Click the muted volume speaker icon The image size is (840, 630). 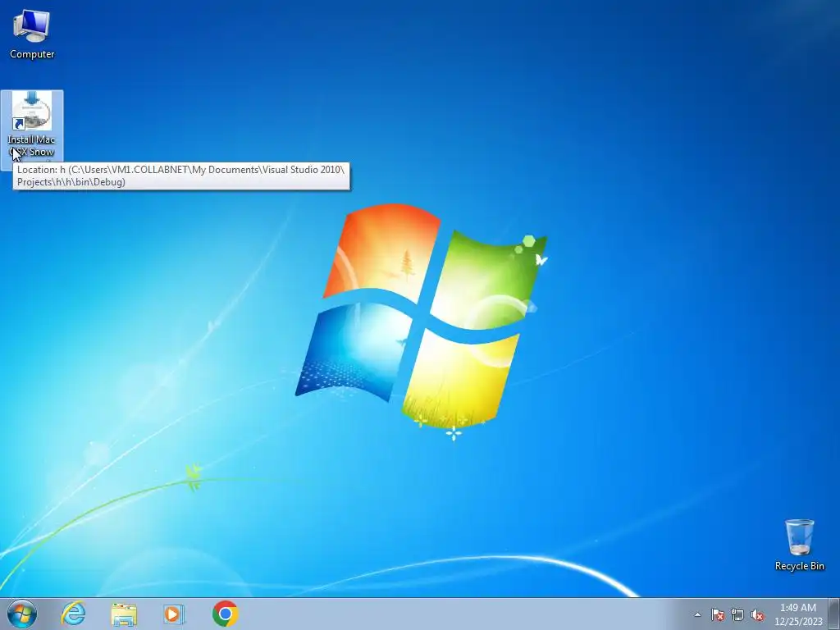pos(757,614)
